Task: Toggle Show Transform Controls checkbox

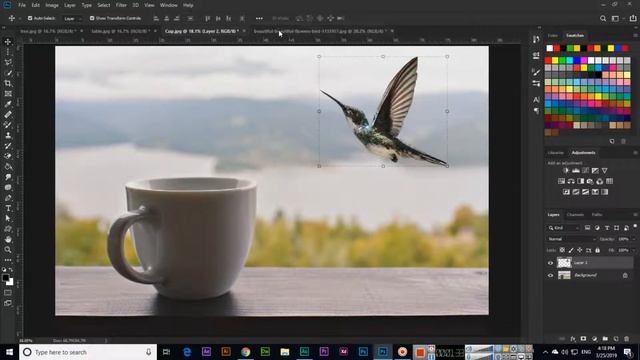Action: (92, 18)
